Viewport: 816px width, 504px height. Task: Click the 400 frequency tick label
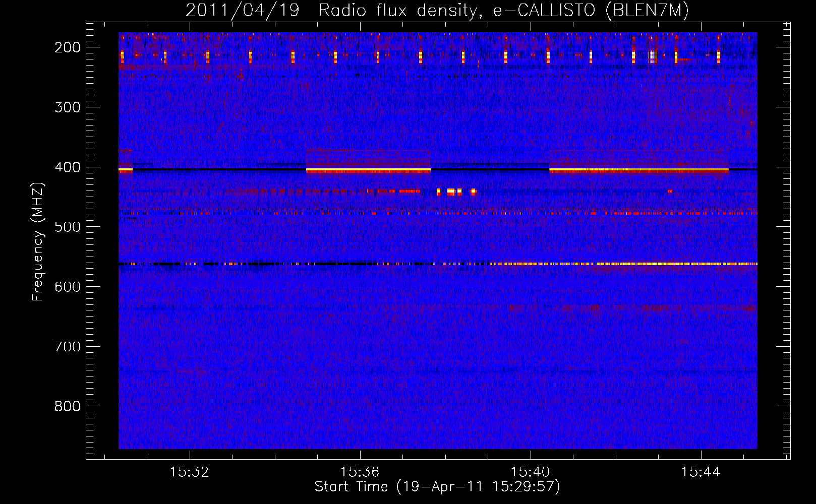(x=68, y=167)
